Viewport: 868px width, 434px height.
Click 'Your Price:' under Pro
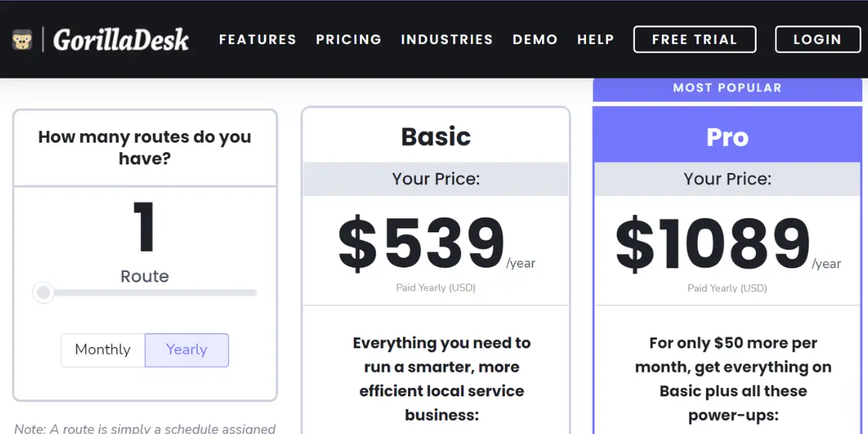[728, 179]
